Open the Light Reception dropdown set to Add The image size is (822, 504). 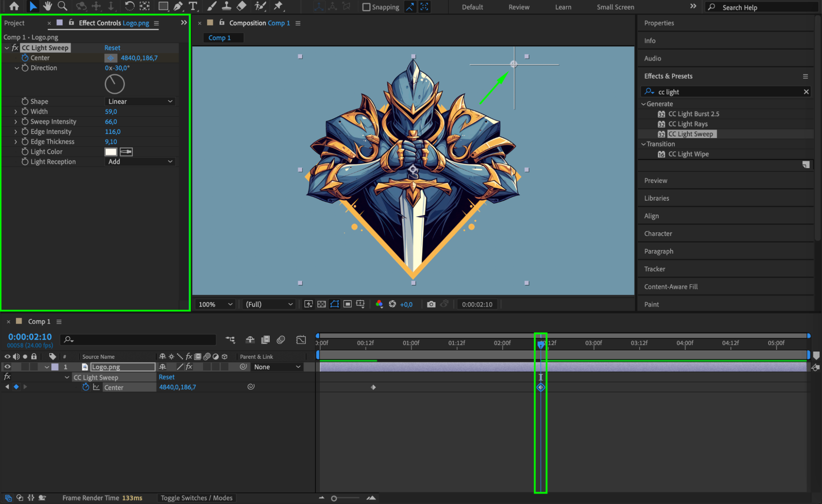(x=140, y=162)
